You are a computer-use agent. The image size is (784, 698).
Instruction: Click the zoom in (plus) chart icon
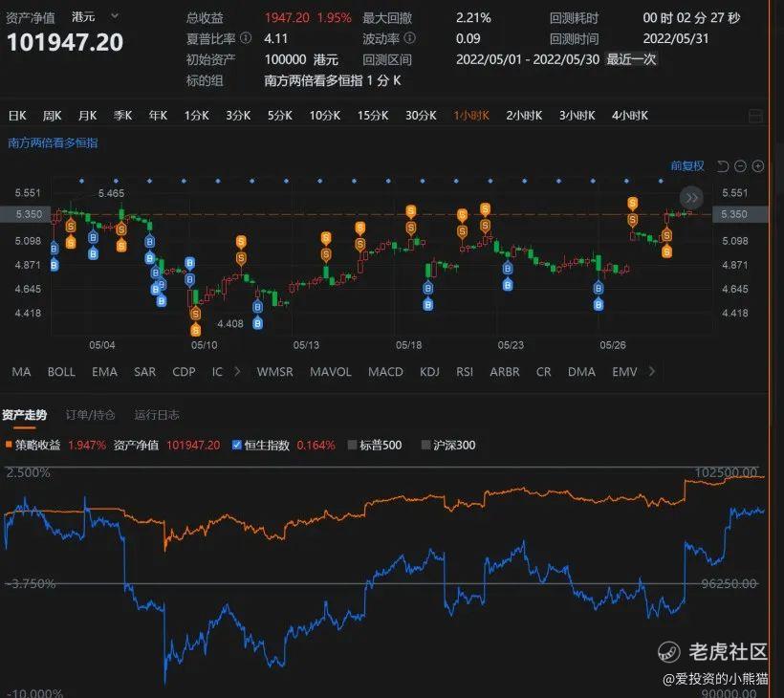[x=758, y=166]
